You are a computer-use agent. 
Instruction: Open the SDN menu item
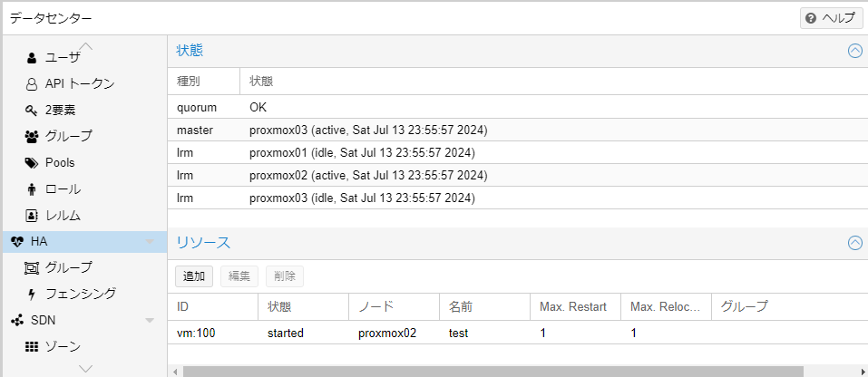(44, 320)
